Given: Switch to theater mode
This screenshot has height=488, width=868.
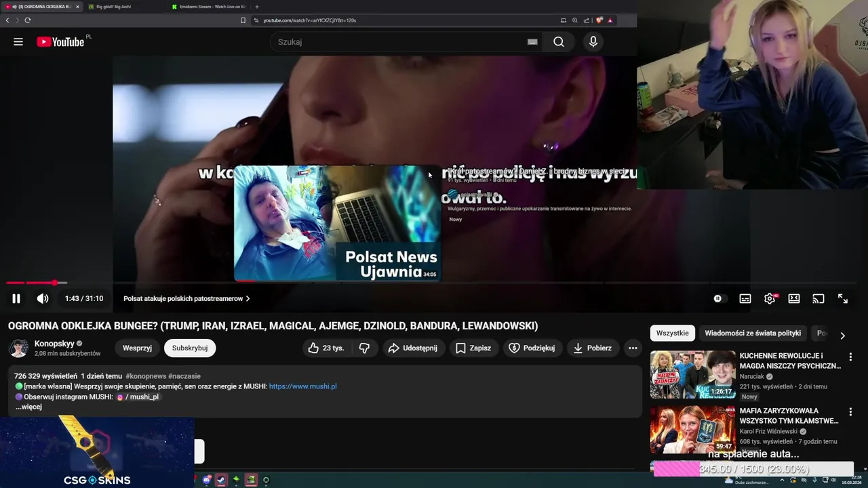Looking at the screenshot, I should pyautogui.click(x=794, y=298).
